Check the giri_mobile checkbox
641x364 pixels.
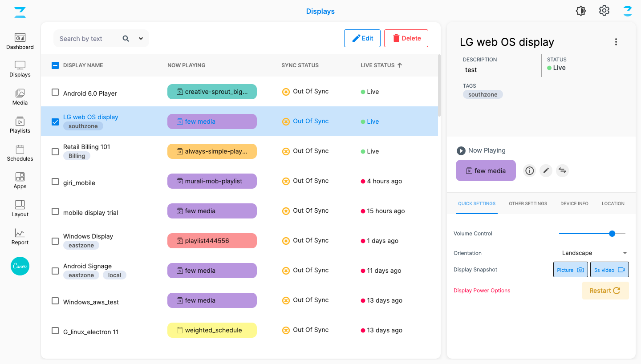(55, 182)
